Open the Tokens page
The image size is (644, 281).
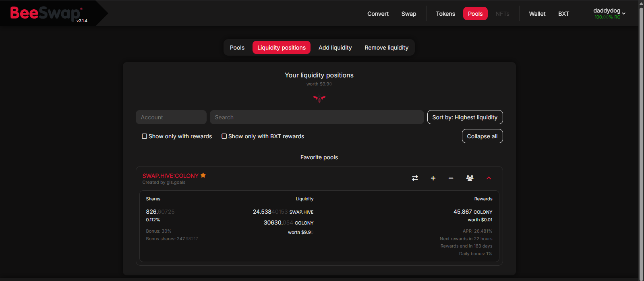pos(445,14)
